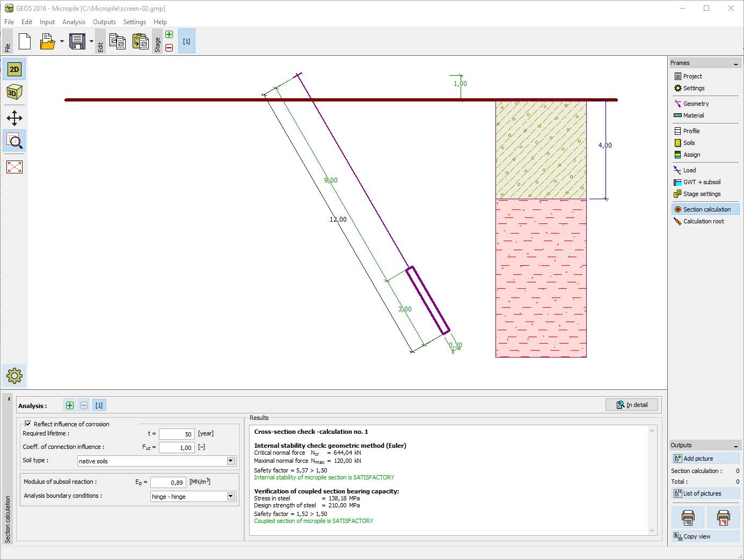Expand the Analysis boundary conditions dropdown
The image size is (744, 560).
[x=231, y=496]
